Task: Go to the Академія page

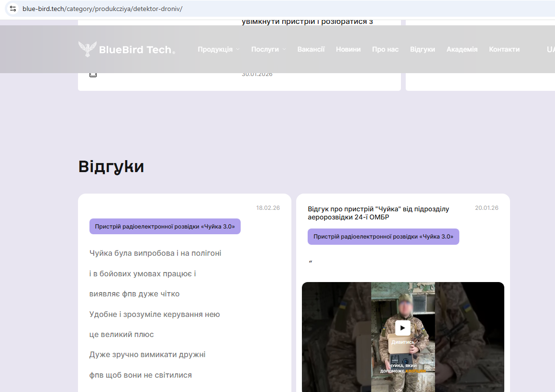Action: tap(462, 50)
